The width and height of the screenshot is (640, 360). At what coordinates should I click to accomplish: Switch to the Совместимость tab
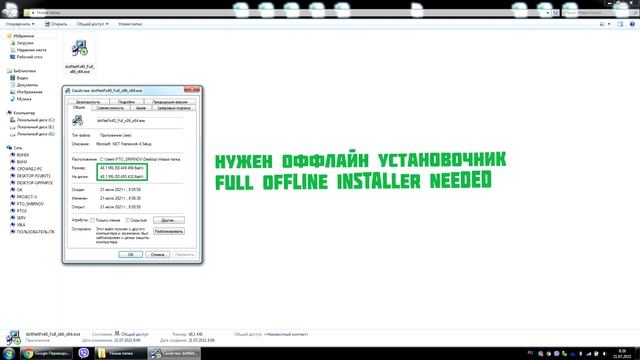[x=110, y=108]
